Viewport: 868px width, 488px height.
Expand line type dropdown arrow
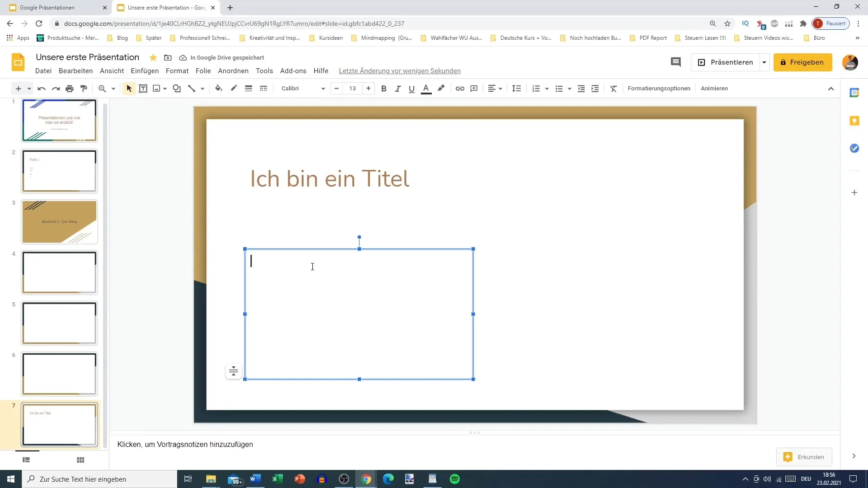203,89
